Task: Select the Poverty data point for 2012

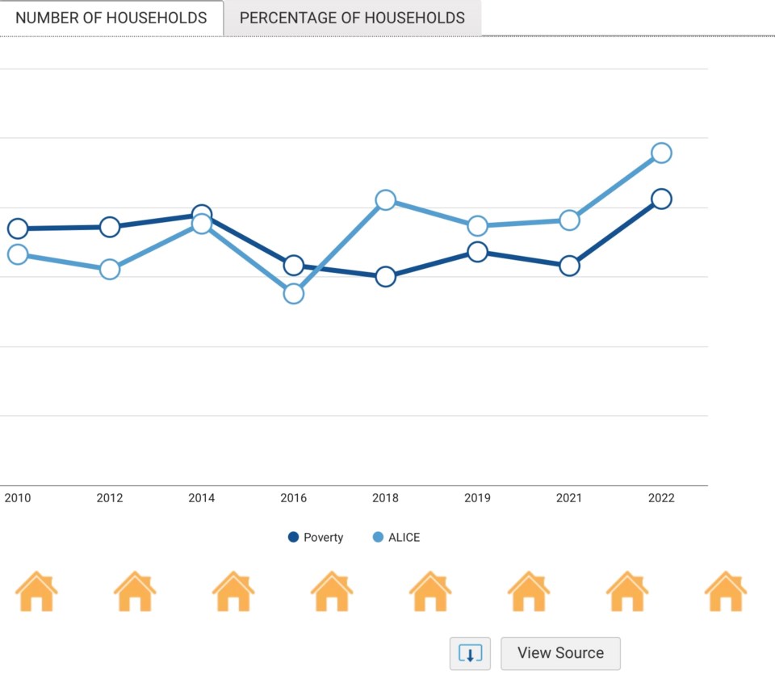Action: (110, 227)
